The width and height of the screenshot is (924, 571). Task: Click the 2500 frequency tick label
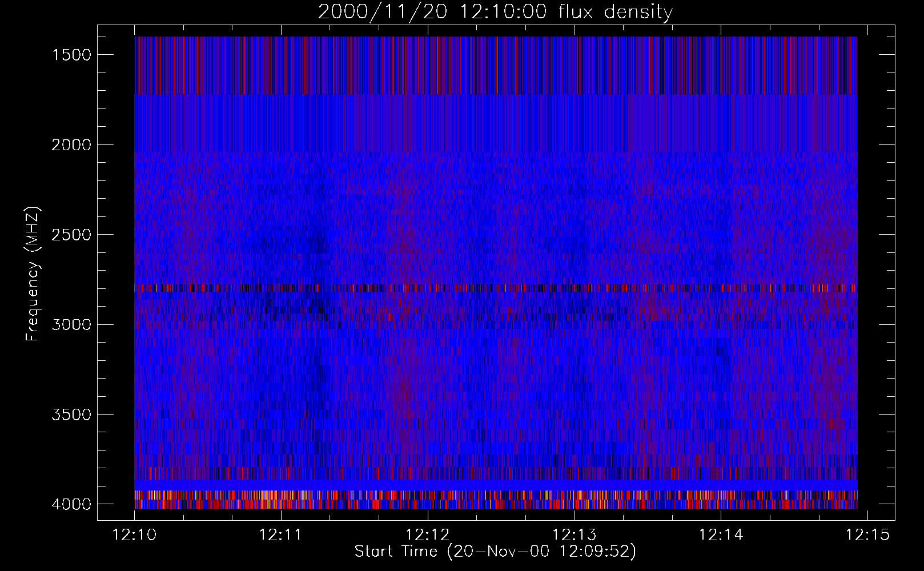[x=71, y=235]
